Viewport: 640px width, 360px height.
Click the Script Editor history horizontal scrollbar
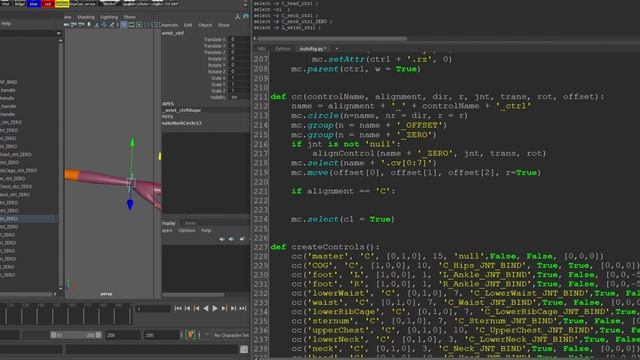[x=332, y=39]
